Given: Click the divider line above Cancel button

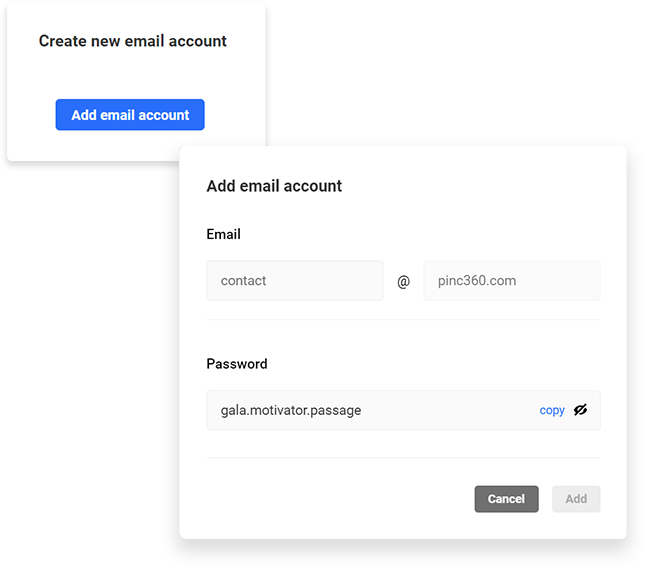Looking at the screenshot, I should 403,457.
